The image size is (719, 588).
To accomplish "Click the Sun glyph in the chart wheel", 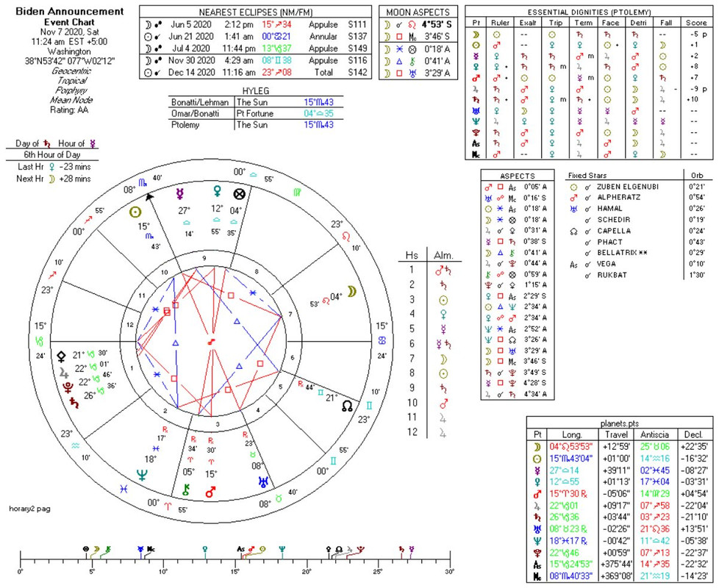I will click(135, 212).
